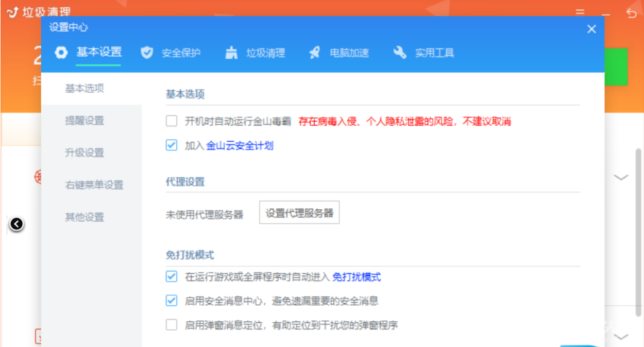This screenshot has height=347, width=644.
Task: Click the rocket icon for 电脑加速
Action: [314, 53]
